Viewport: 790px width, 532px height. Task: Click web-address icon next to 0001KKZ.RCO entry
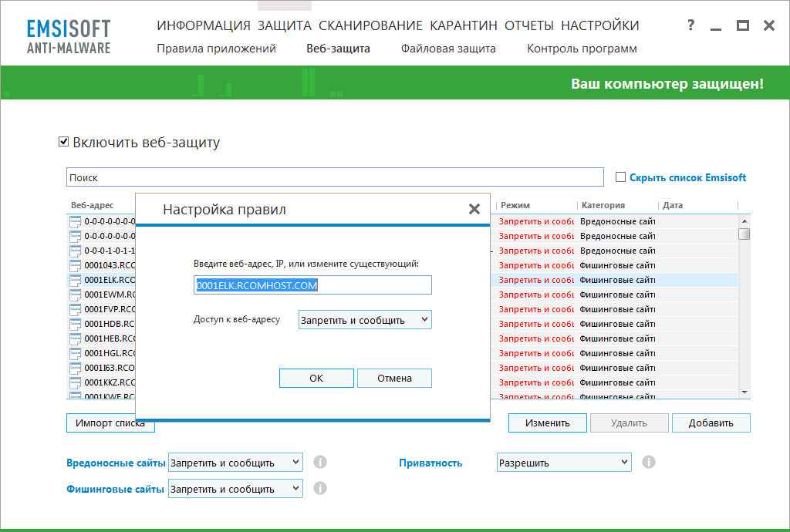75,382
